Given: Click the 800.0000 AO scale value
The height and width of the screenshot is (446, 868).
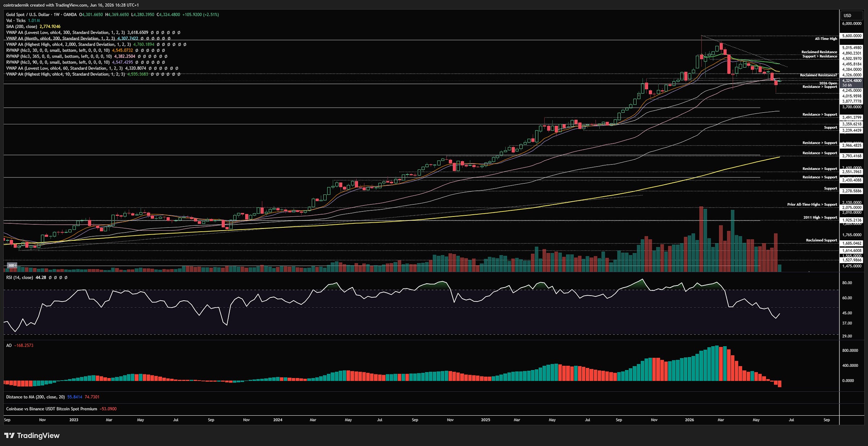Looking at the screenshot, I should tap(850, 351).
